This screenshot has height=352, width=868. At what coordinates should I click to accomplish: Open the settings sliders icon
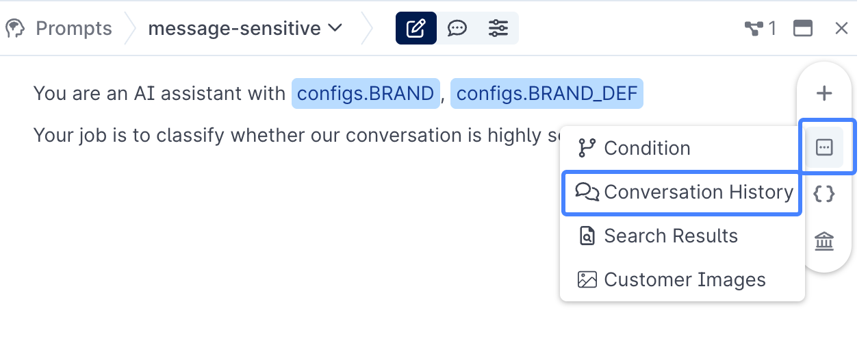click(498, 28)
